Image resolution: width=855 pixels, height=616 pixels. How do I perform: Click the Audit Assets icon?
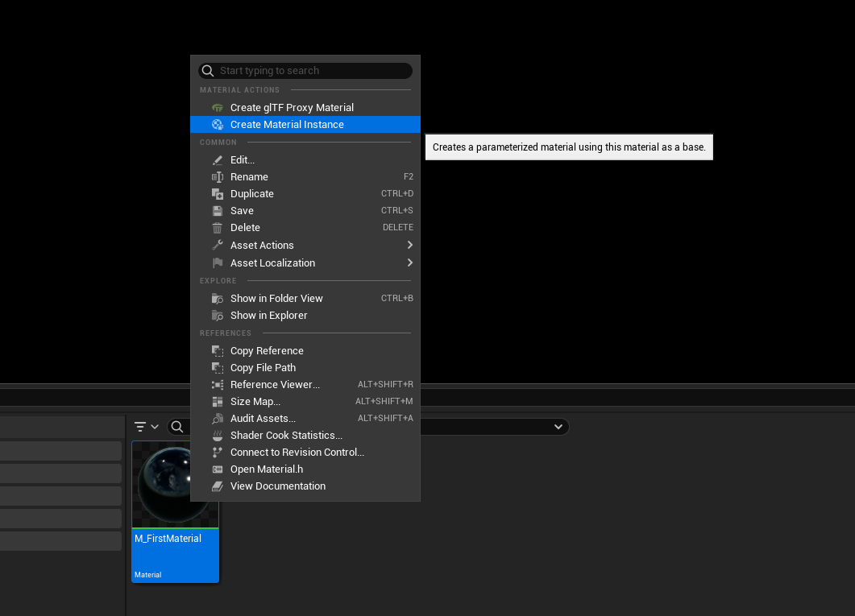(218, 418)
